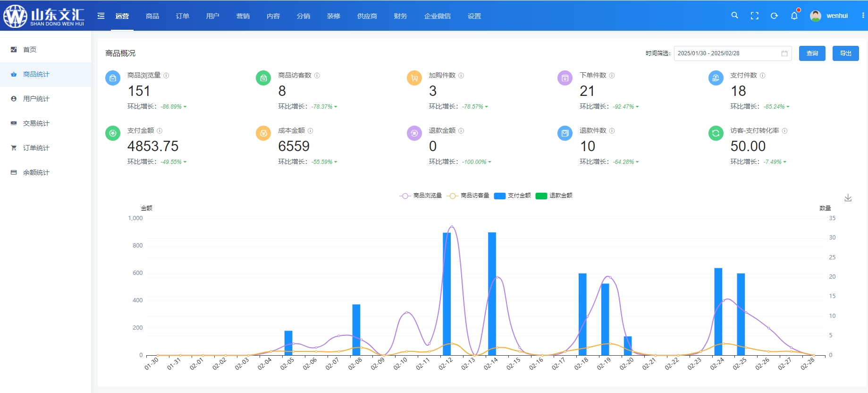868x393 pixels.
Task: Select 交易统计 in sidebar
Action: (45, 123)
